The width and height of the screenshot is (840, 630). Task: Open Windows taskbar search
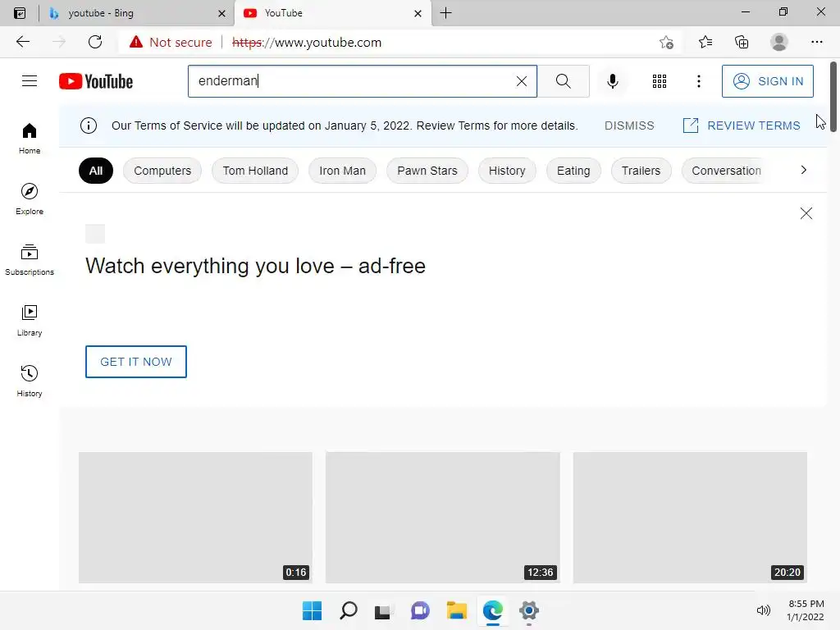click(x=348, y=610)
